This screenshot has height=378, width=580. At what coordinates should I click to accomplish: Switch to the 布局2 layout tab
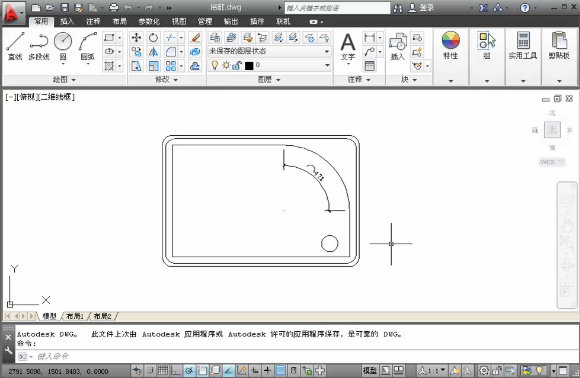pyautogui.click(x=102, y=316)
